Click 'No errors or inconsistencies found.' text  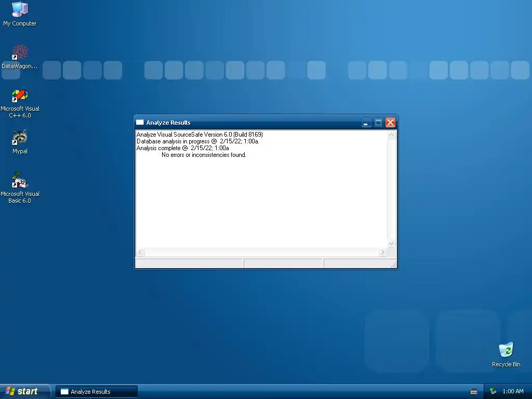pyautogui.click(x=204, y=155)
